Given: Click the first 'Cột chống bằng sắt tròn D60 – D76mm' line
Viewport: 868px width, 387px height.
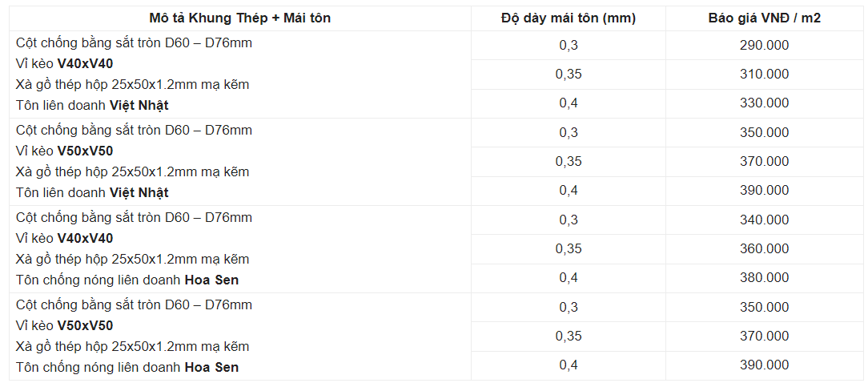Looking at the screenshot, I should pyautogui.click(x=134, y=42).
